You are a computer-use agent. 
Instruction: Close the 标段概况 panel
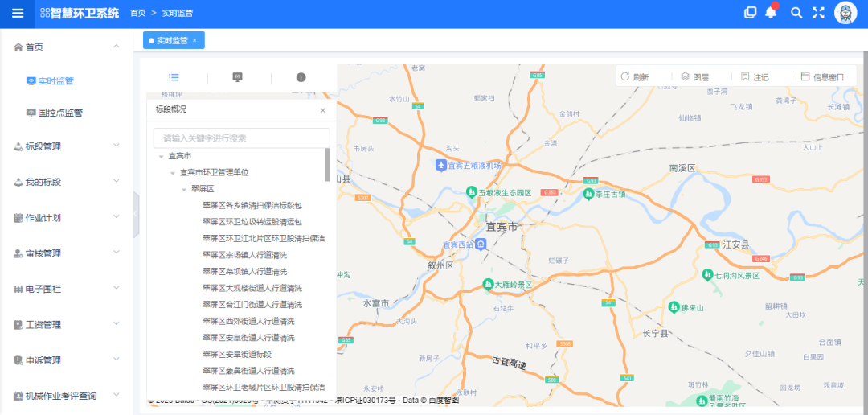click(x=323, y=110)
